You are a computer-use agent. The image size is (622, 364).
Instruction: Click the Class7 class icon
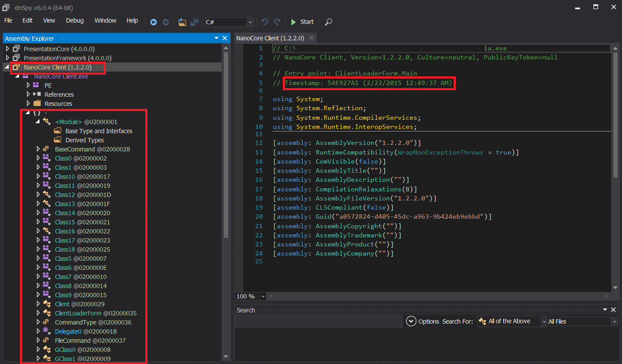click(46, 277)
